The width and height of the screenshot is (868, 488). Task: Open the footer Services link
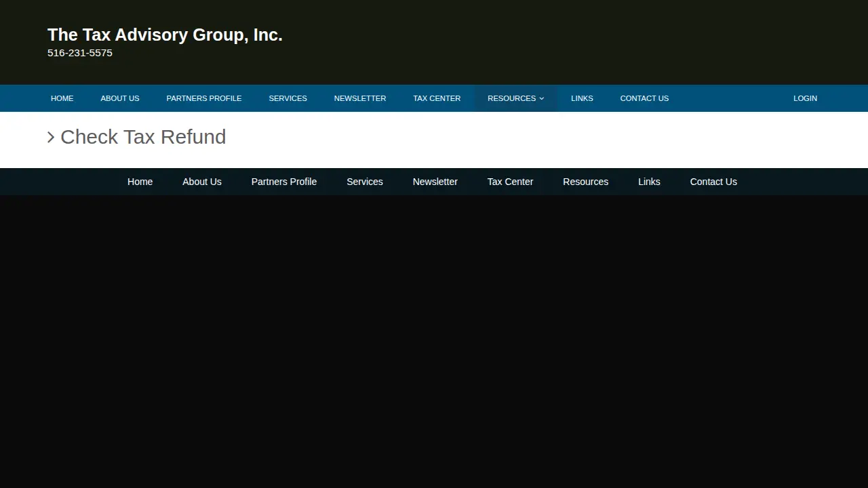point(365,182)
